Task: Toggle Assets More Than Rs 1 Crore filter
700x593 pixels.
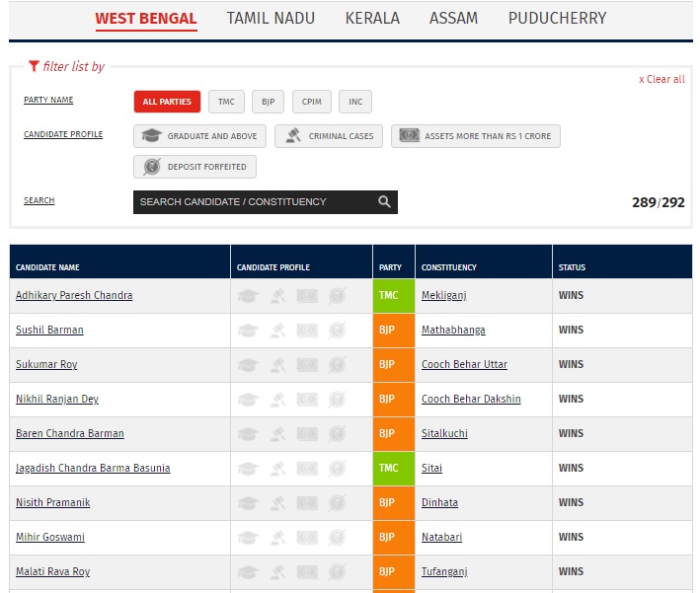Action: tap(476, 136)
